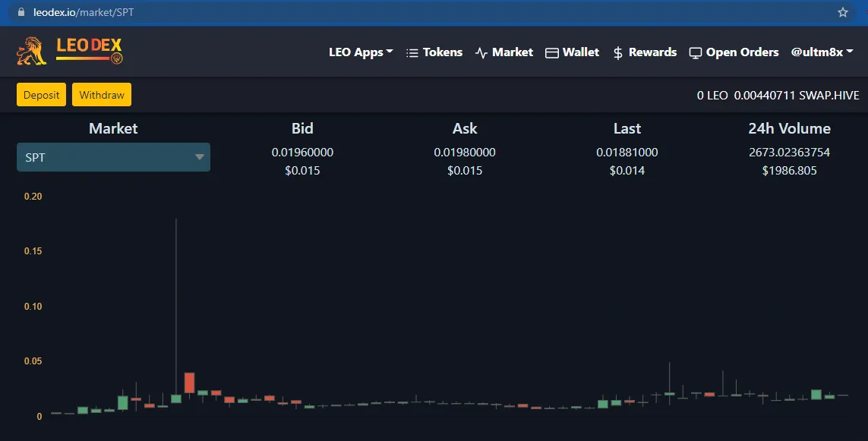
Task: Click the 24h Volume value 2673.02363754
Action: click(x=789, y=152)
